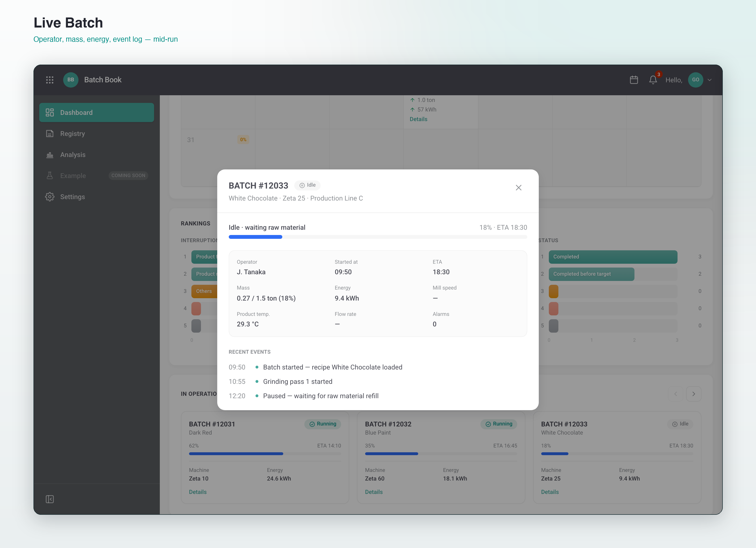This screenshot has width=756, height=548.
Task: Click the orange status bar in row 3
Action: [553, 291]
